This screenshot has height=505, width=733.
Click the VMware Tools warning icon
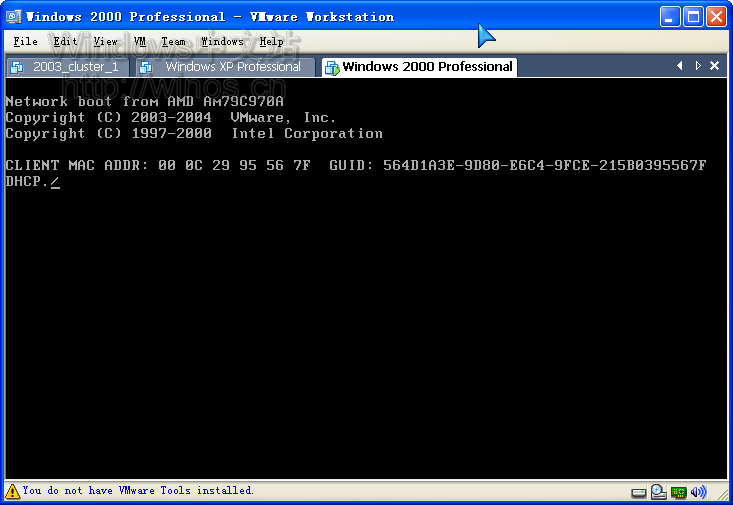click(13, 491)
